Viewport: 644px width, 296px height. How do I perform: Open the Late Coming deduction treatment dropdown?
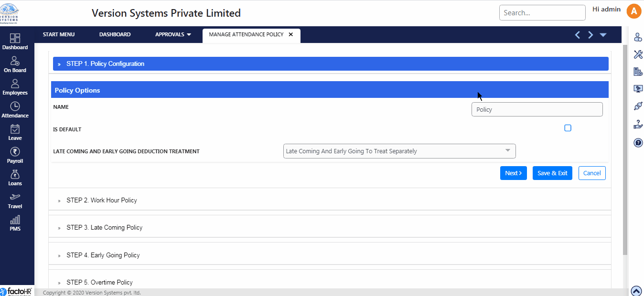[399, 151]
